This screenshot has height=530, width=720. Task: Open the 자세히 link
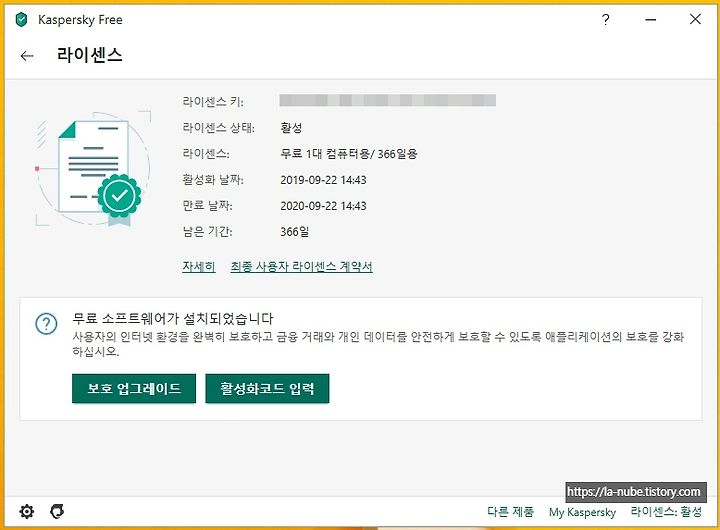click(199, 266)
